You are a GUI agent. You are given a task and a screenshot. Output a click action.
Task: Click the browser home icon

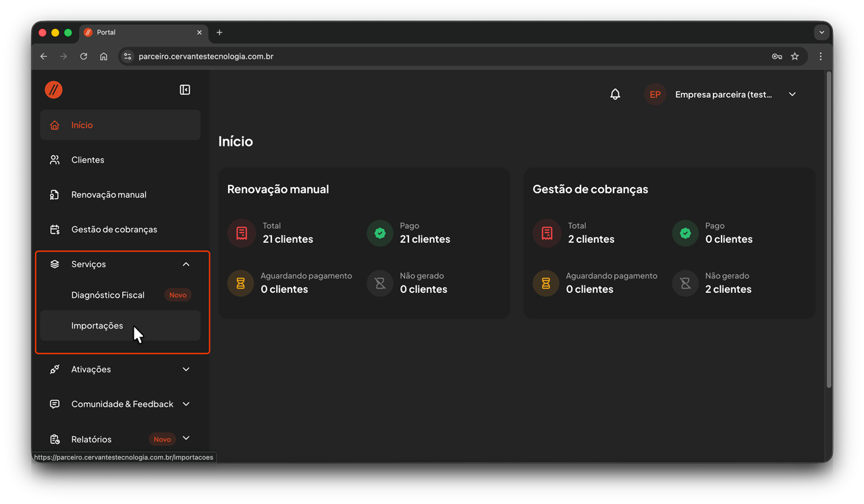pyautogui.click(x=103, y=57)
